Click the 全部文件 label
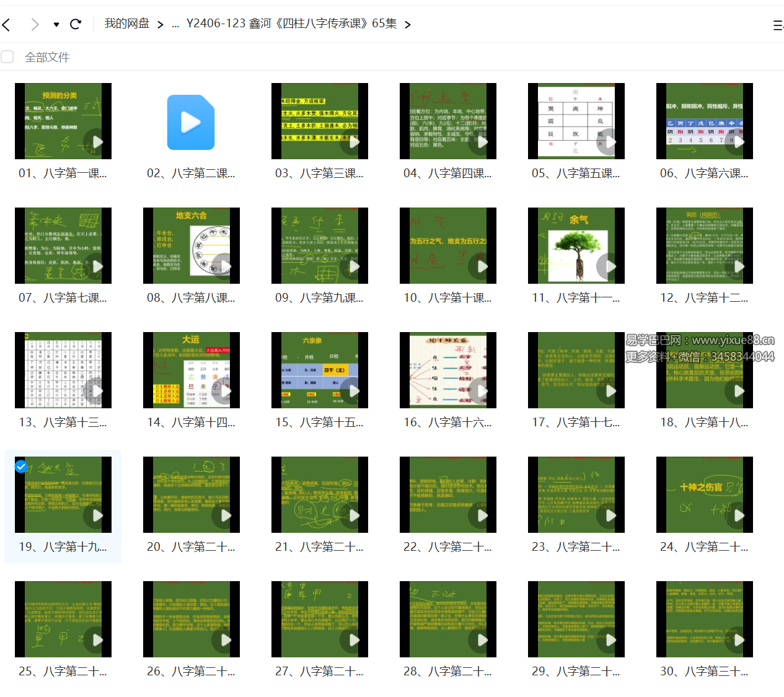Screen dimensions: 784x697 [x=47, y=57]
